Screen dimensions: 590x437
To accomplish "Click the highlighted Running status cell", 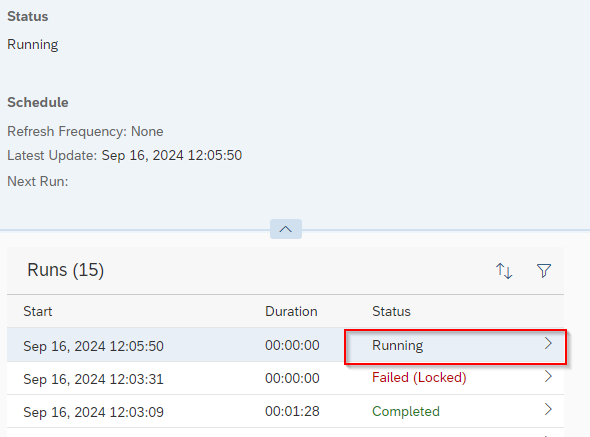I will tap(455, 347).
